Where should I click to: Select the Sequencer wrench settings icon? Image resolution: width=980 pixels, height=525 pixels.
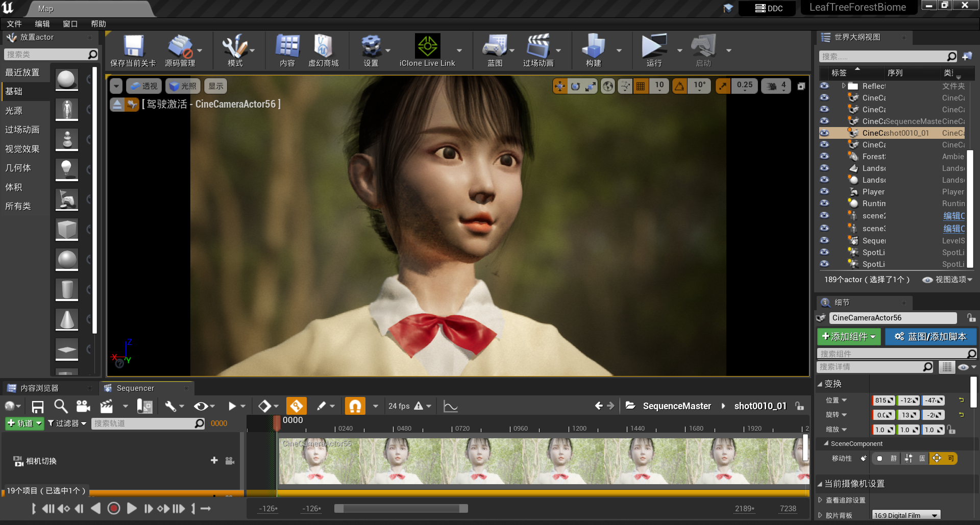[x=171, y=406]
